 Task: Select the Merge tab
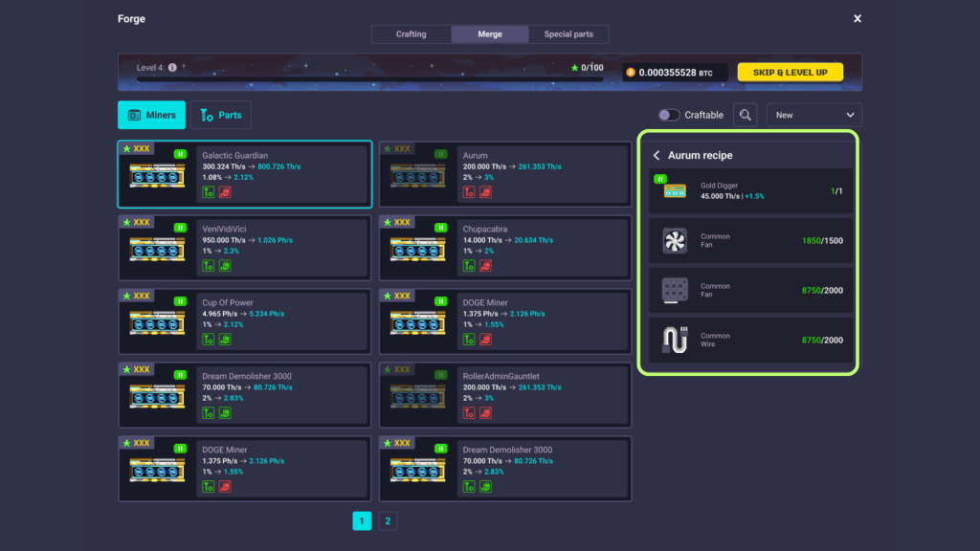pos(490,34)
